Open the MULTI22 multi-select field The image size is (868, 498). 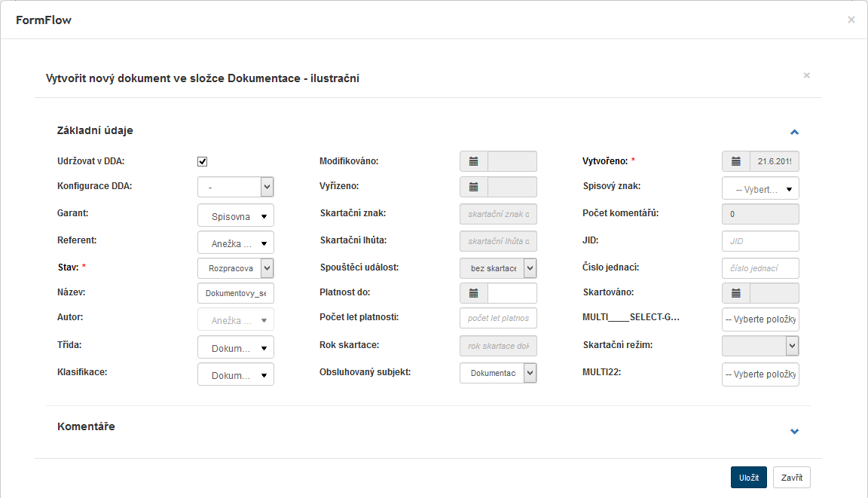pos(760,374)
